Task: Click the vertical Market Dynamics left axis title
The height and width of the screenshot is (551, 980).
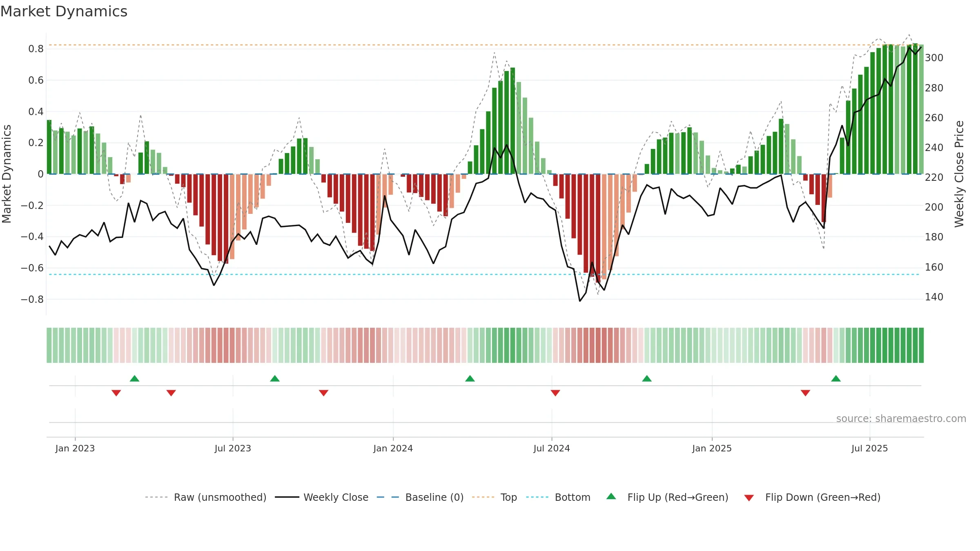Action: coord(7,174)
